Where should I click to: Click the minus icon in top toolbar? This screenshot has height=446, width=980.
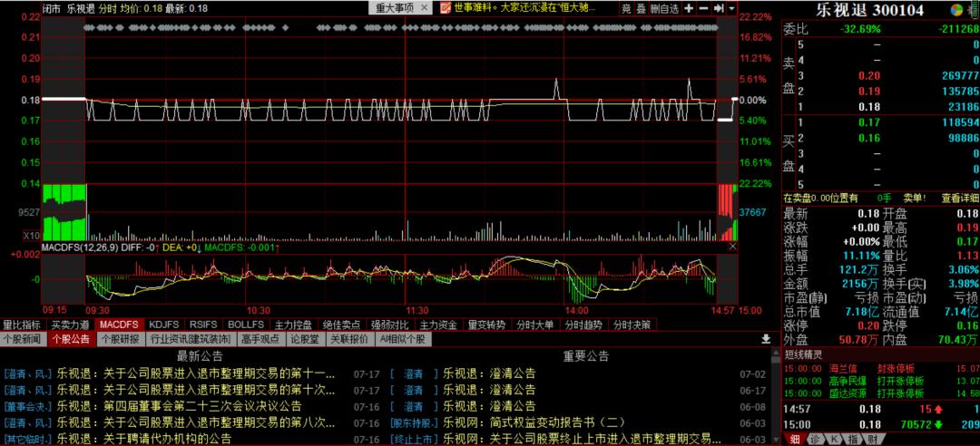[x=704, y=8]
